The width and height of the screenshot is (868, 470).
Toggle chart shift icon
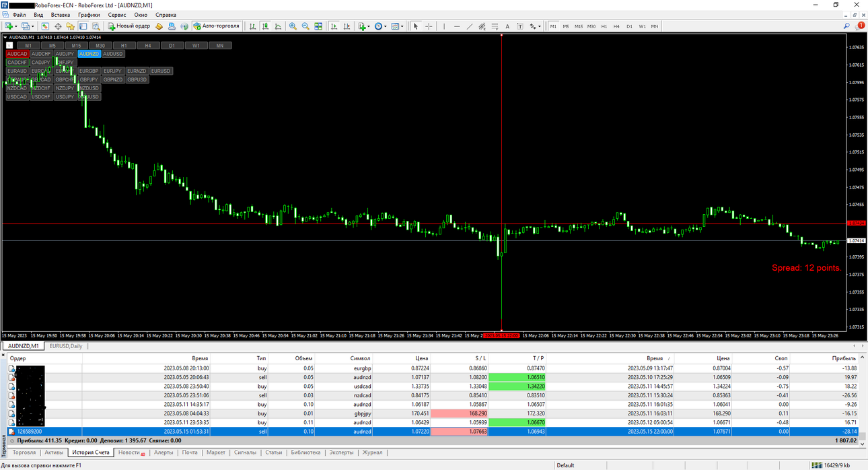coord(347,26)
